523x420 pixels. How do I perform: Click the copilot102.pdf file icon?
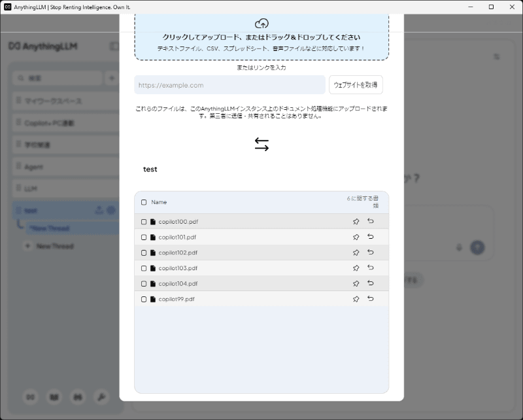click(x=153, y=253)
